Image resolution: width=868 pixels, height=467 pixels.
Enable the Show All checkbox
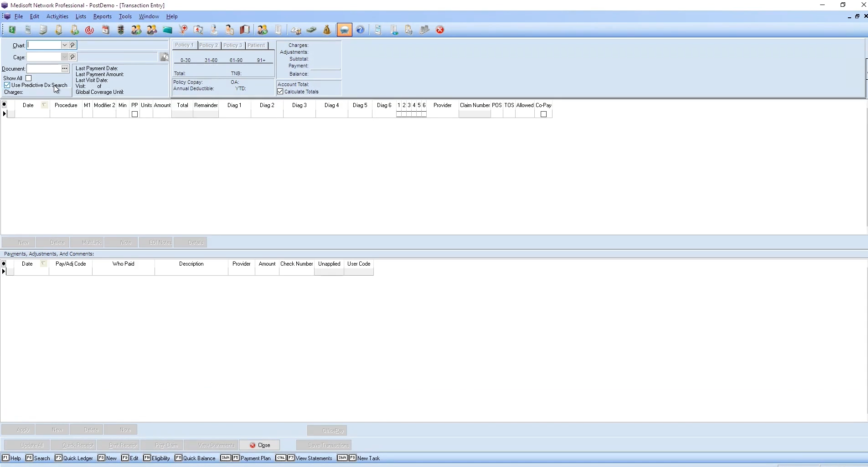pos(29,78)
